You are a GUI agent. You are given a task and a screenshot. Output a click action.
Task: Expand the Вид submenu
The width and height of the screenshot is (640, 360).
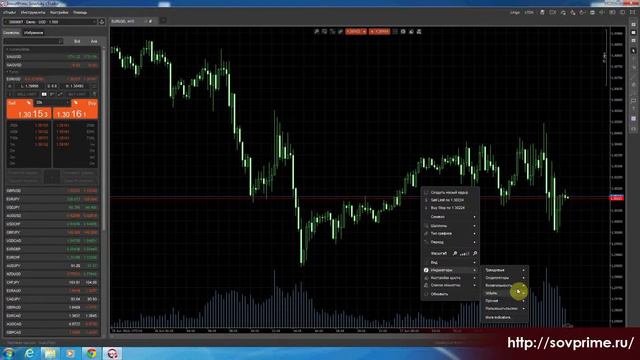point(450,262)
